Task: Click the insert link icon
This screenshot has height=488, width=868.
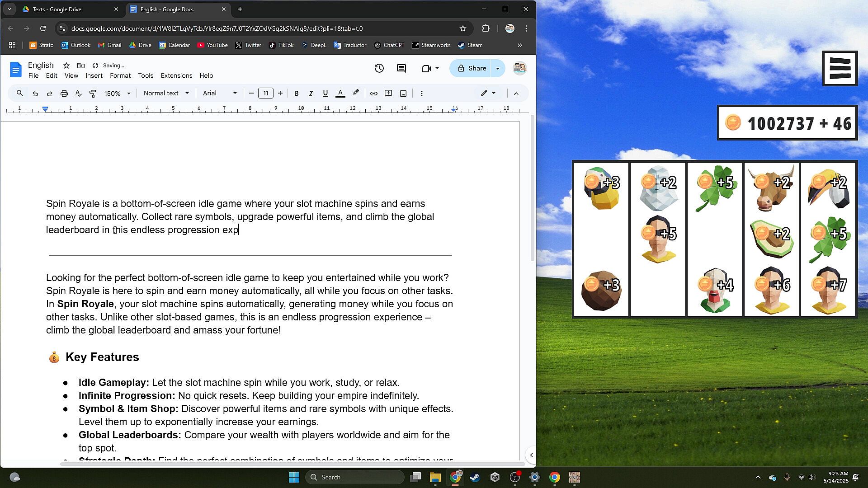Action: pos(373,94)
